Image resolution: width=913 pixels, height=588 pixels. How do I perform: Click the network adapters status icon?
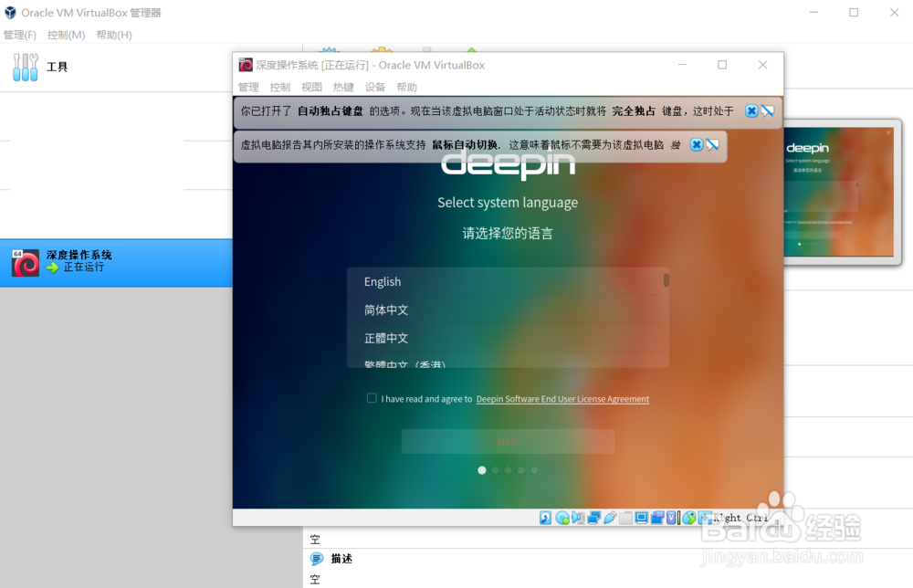[x=594, y=518]
